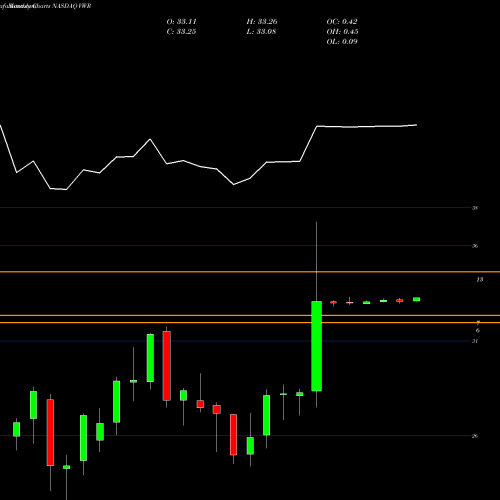Screen dimensions: 500x500
Task: Click the '13' label under the top orange line
Action: click(x=479, y=280)
